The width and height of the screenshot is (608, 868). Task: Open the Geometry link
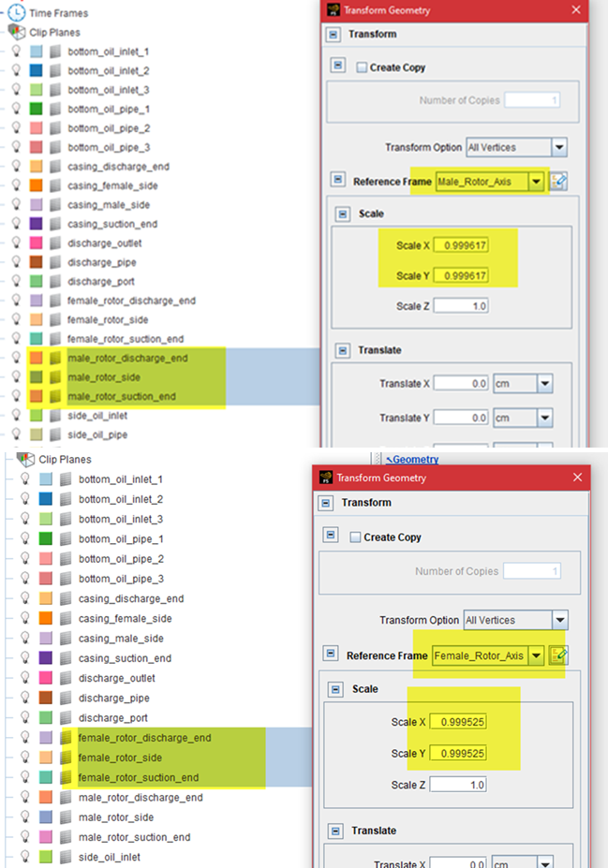pos(412,459)
